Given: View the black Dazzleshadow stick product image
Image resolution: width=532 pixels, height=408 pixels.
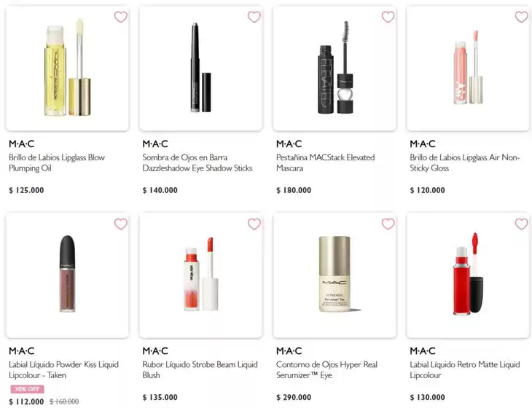Looking at the screenshot, I should click(201, 68).
